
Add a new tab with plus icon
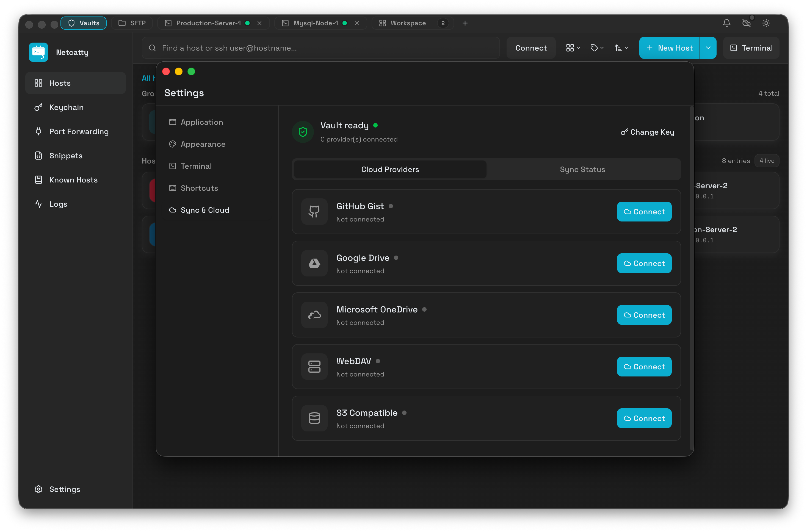tap(465, 23)
